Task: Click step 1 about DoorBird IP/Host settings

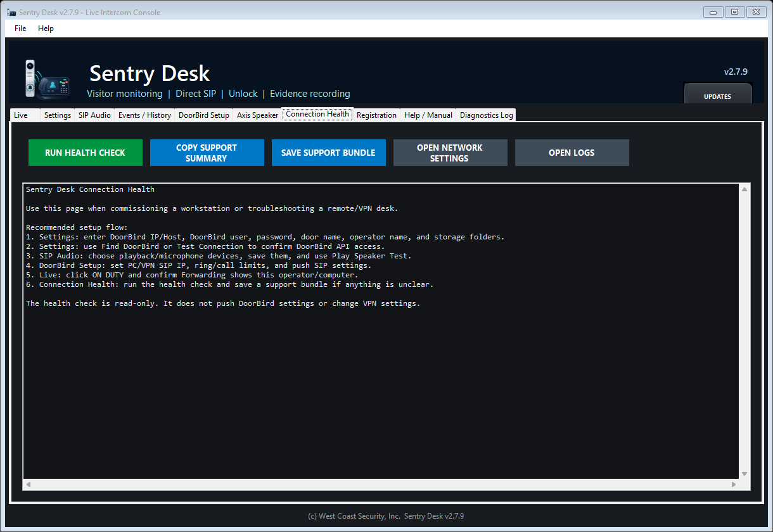Action: [265, 237]
